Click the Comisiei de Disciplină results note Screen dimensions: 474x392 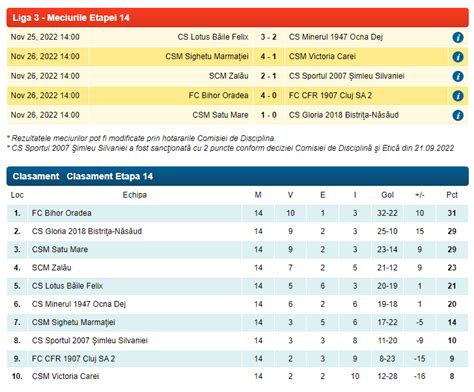(x=141, y=138)
